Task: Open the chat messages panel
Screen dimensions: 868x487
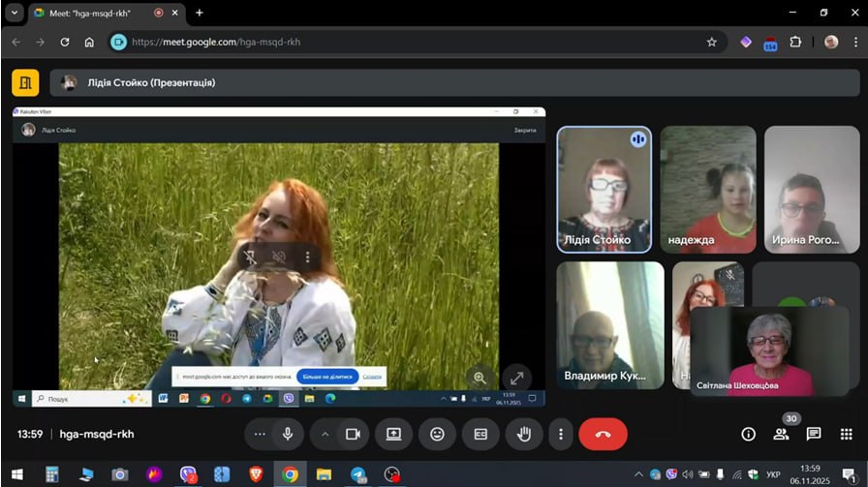Action: pos(814,435)
